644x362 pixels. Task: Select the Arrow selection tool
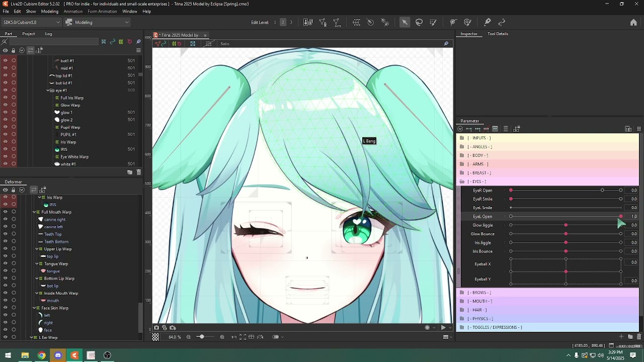point(405,22)
